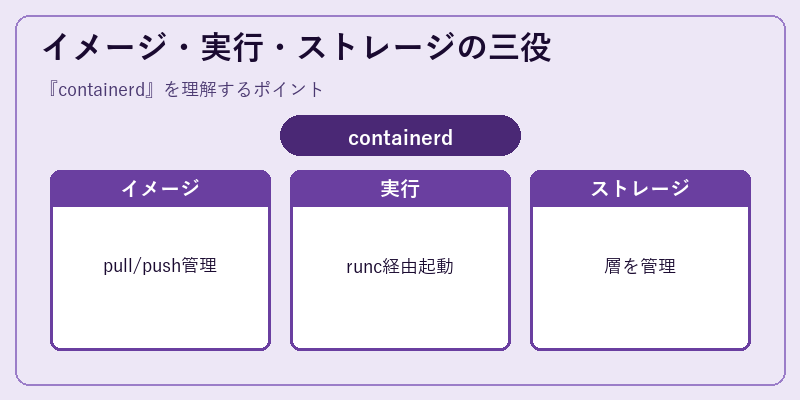Select the イメージ card header
The image size is (800, 400).
coord(160,189)
